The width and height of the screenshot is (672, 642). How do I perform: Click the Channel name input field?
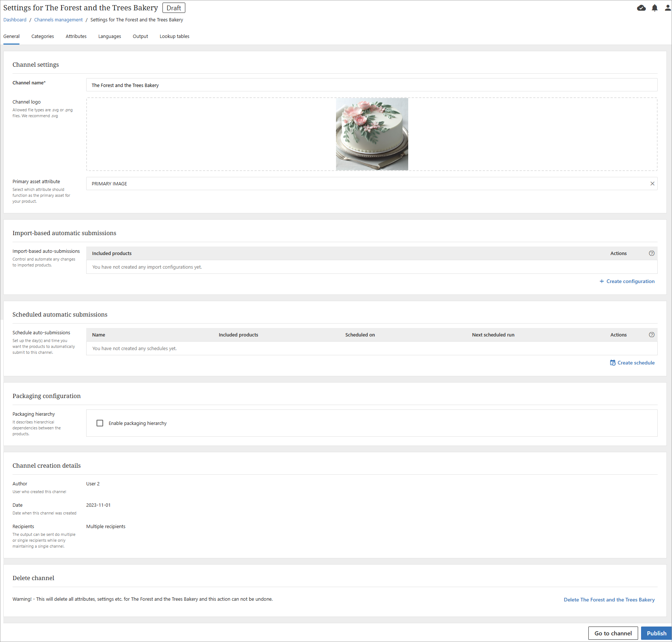[x=371, y=85]
